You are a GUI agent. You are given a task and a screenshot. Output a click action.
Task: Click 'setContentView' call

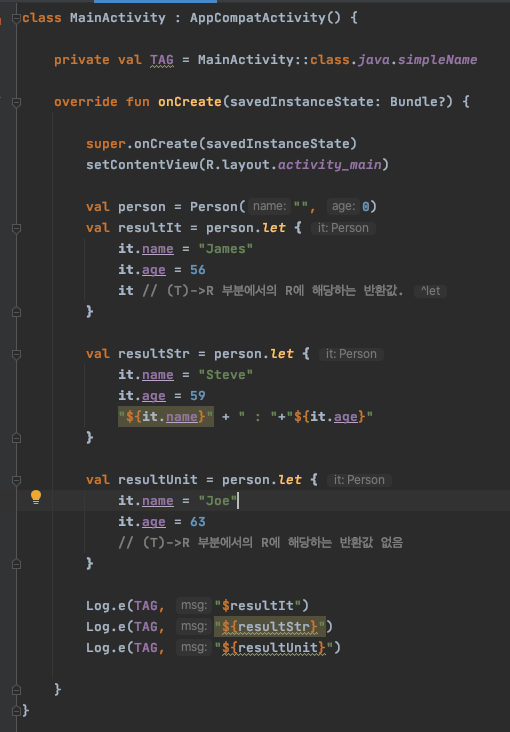[x=142, y=165]
